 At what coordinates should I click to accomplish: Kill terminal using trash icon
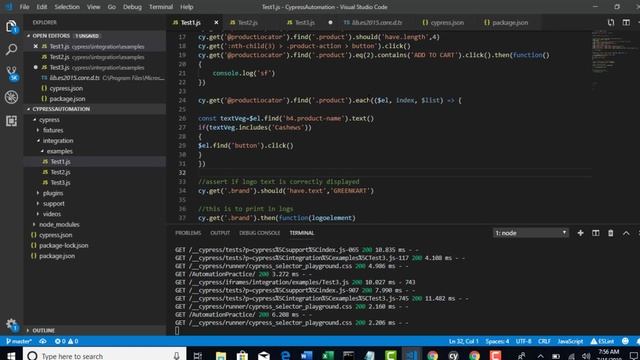click(611, 233)
